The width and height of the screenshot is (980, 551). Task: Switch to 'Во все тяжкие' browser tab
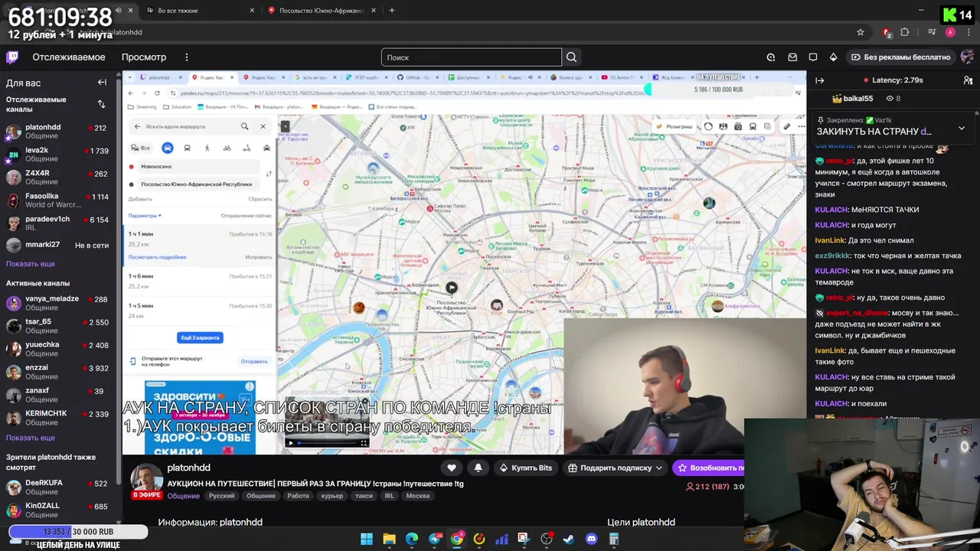(199, 11)
